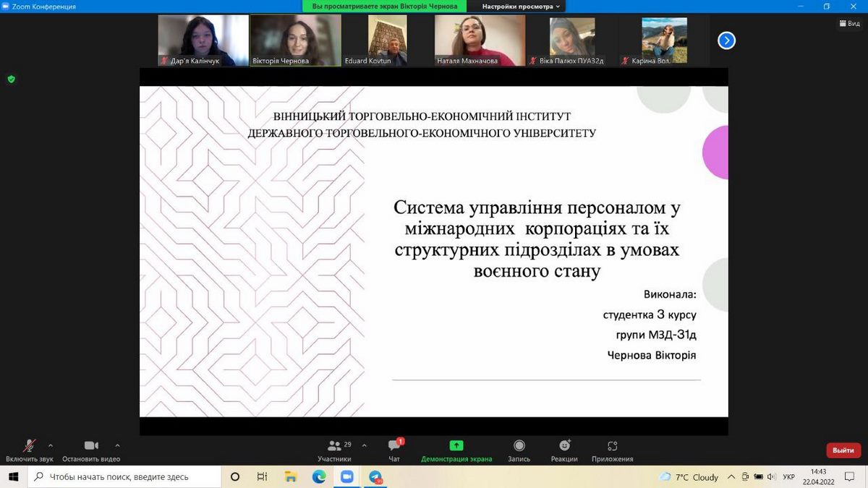The image size is (868, 488).
Task: Expand audio options arrow beside microphone
Action: (51, 445)
